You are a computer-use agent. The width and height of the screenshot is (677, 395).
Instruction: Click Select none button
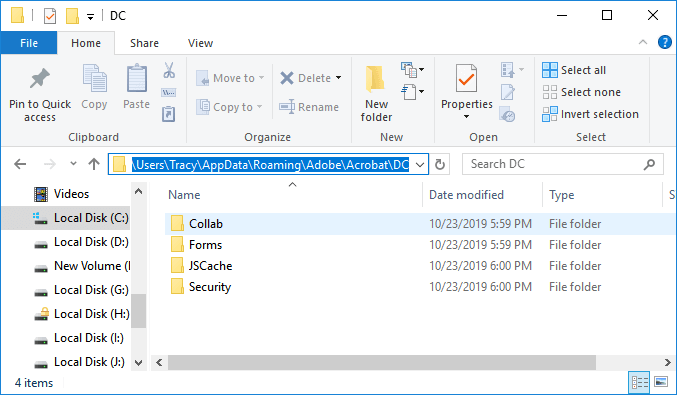point(582,92)
